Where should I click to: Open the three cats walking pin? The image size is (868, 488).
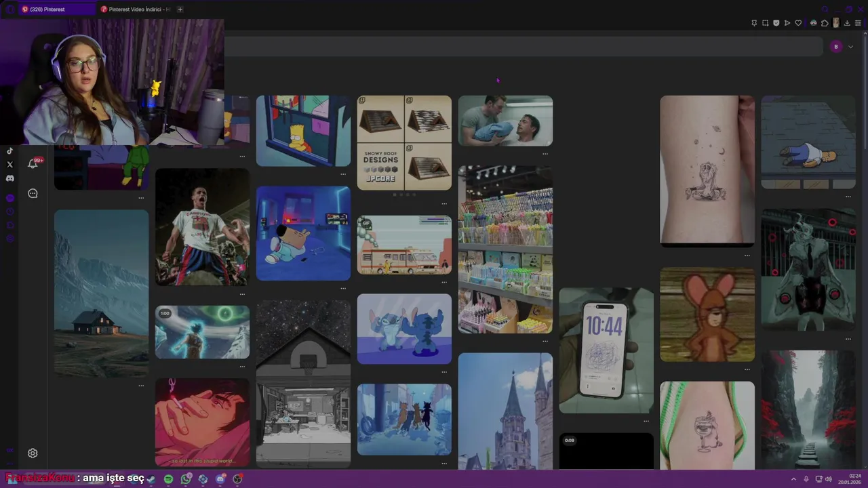(x=404, y=420)
